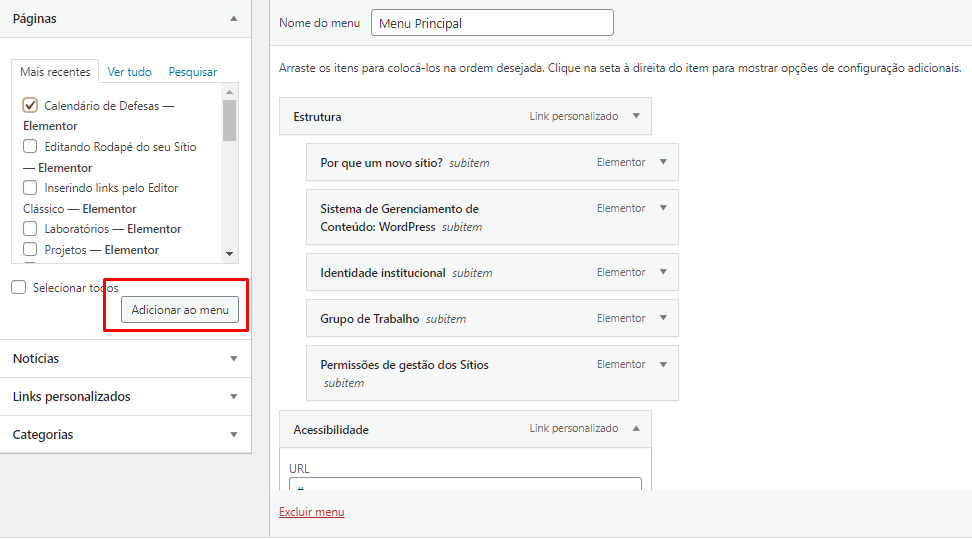Expand the Links personalizados section
The width and height of the screenshot is (972, 539).
(x=233, y=397)
